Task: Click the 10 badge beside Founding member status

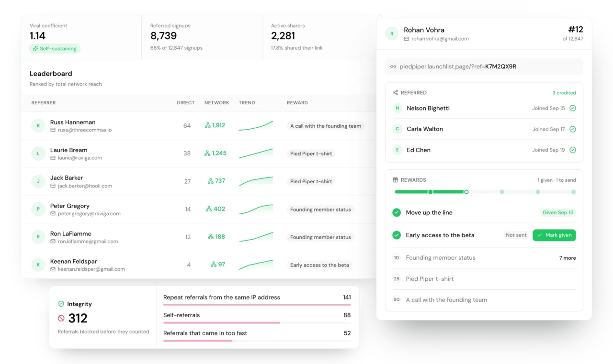Action: [x=397, y=258]
